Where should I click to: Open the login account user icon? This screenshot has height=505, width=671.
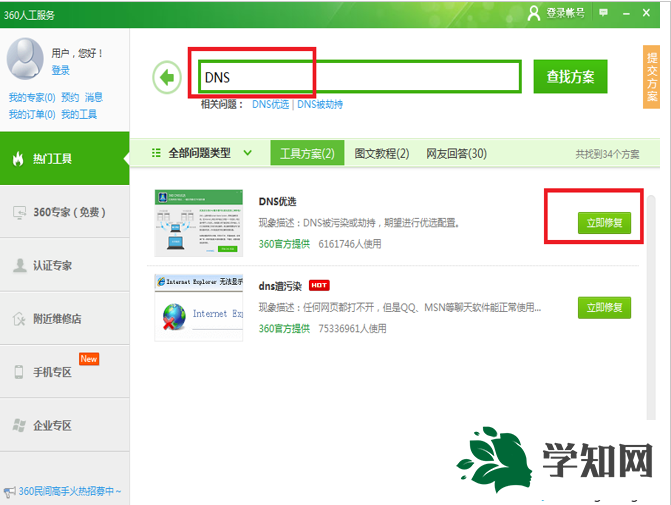(x=534, y=13)
